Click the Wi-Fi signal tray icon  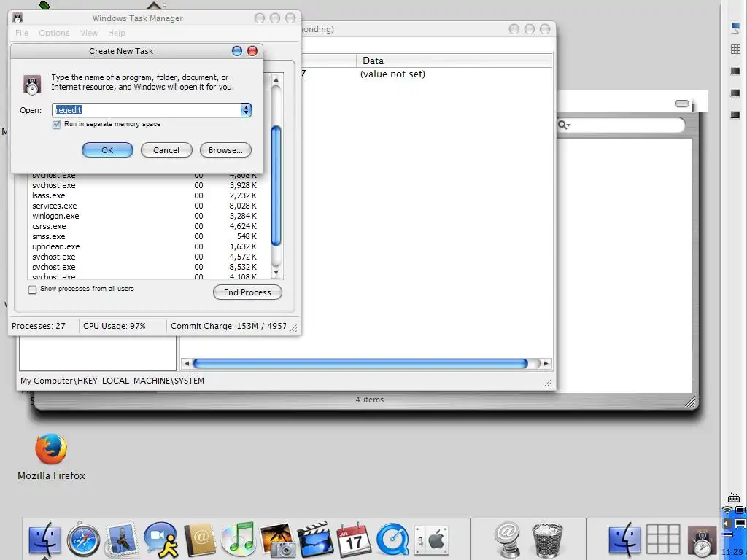(x=727, y=510)
